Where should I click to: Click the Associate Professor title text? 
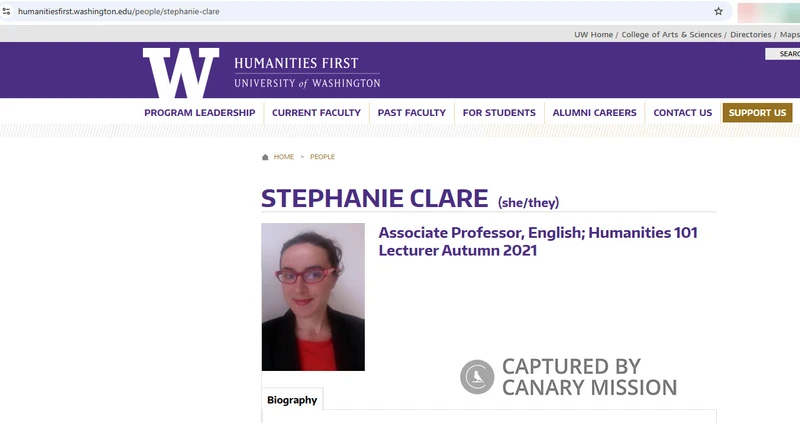tap(538, 241)
